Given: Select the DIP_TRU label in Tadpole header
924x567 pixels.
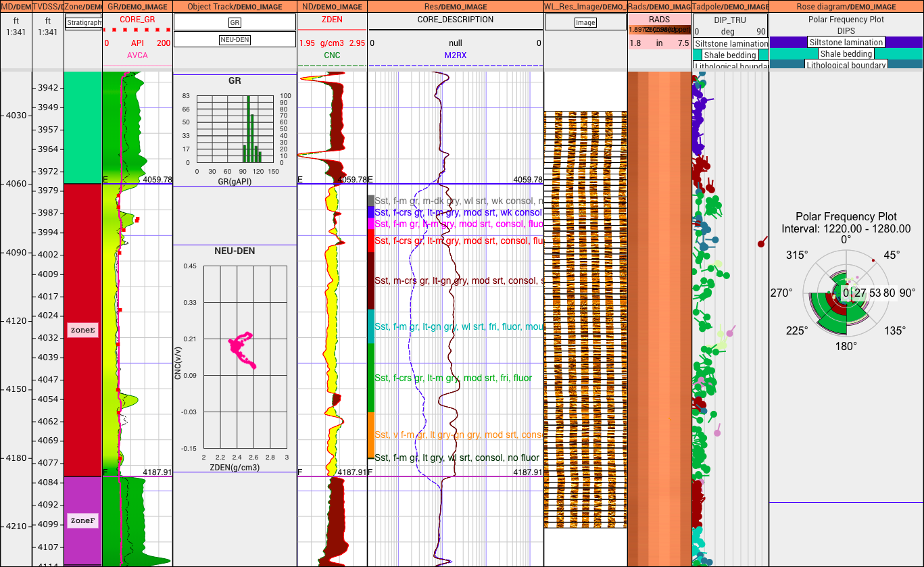Looking at the screenshot, I should point(730,20).
